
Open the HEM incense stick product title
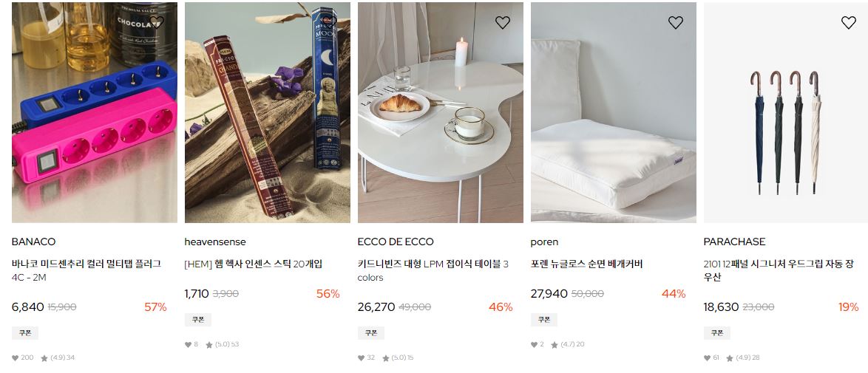[254, 264]
